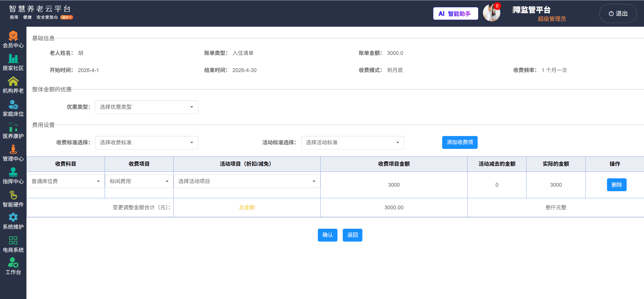Open the 选择活动标准 dropdown
The width and height of the screenshot is (644, 299).
tap(353, 143)
